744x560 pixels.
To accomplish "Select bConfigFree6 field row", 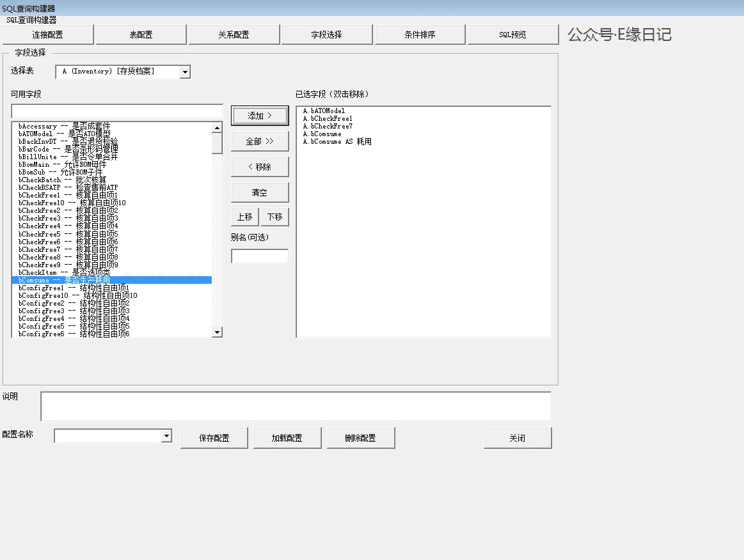I will [x=111, y=334].
